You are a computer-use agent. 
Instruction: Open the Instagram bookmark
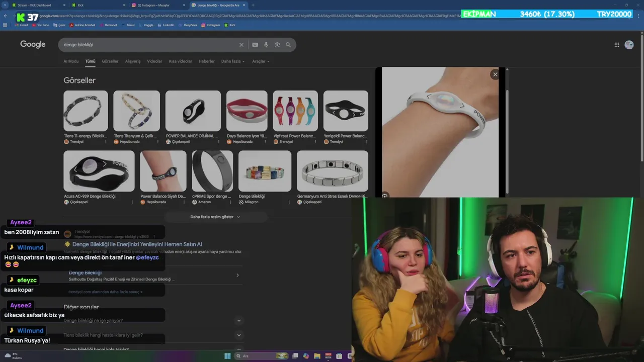[x=211, y=25]
